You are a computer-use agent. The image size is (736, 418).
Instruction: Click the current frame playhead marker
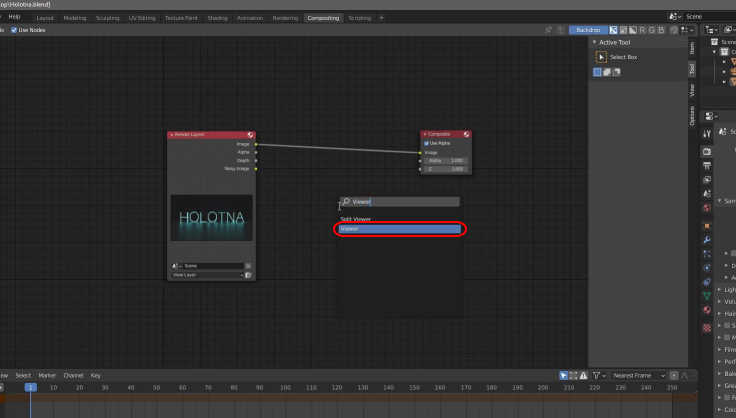[x=31, y=388]
